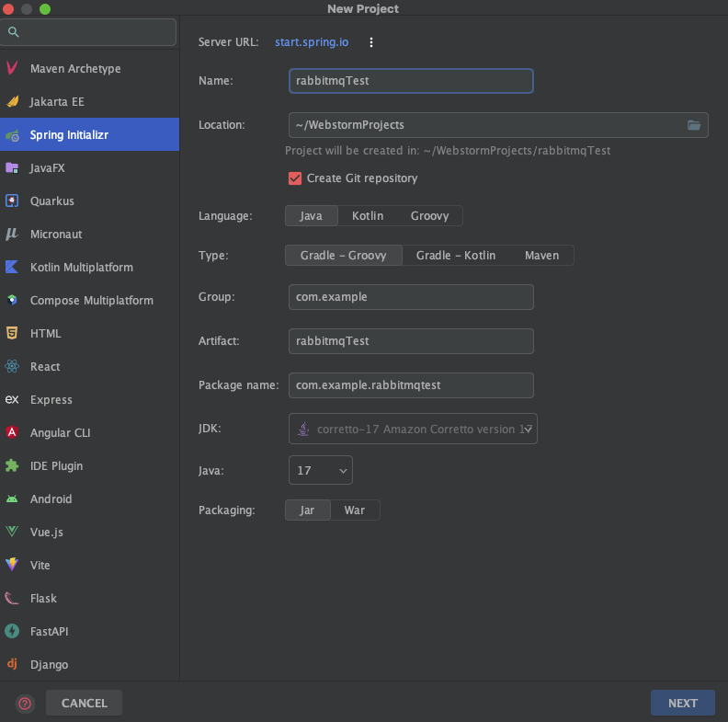Click the JavaFX generator icon

[12, 167]
